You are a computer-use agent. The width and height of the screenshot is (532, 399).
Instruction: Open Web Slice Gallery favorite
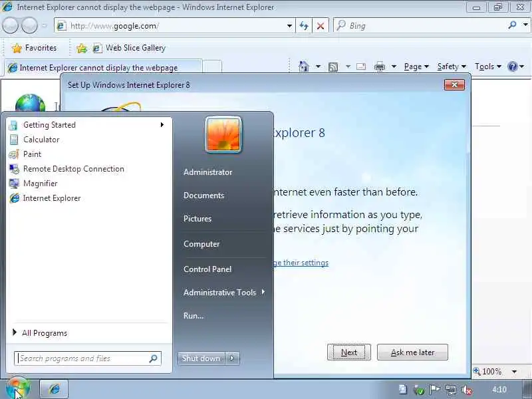tap(129, 48)
